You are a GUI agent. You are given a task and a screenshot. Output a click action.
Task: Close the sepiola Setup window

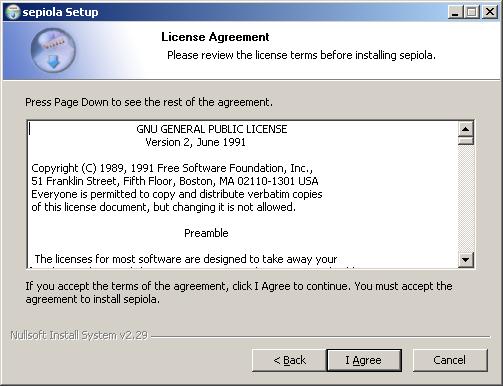click(x=490, y=12)
